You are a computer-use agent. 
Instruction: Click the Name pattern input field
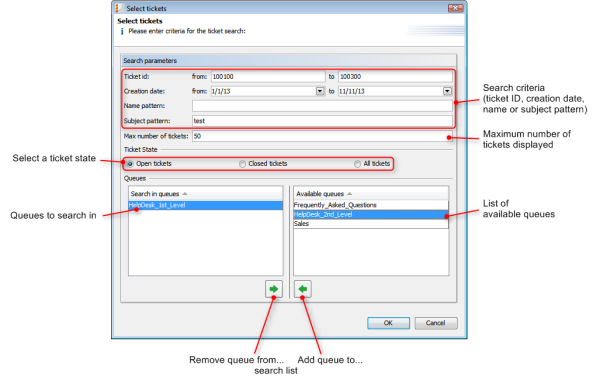(x=322, y=106)
